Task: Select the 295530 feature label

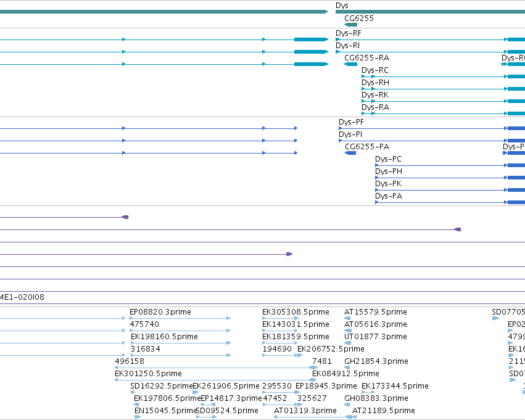Action: (277, 387)
